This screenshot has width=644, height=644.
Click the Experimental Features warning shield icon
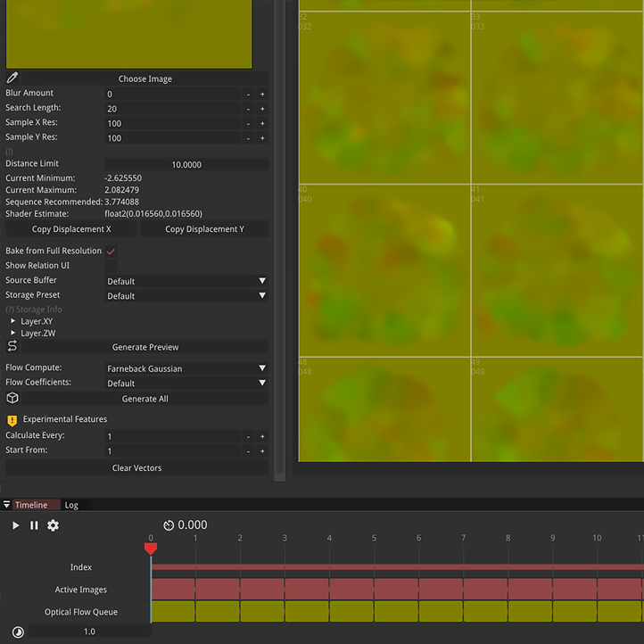pyautogui.click(x=12, y=420)
